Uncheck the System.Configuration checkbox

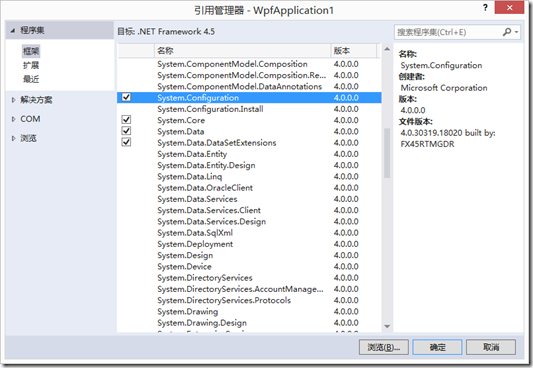click(x=126, y=97)
